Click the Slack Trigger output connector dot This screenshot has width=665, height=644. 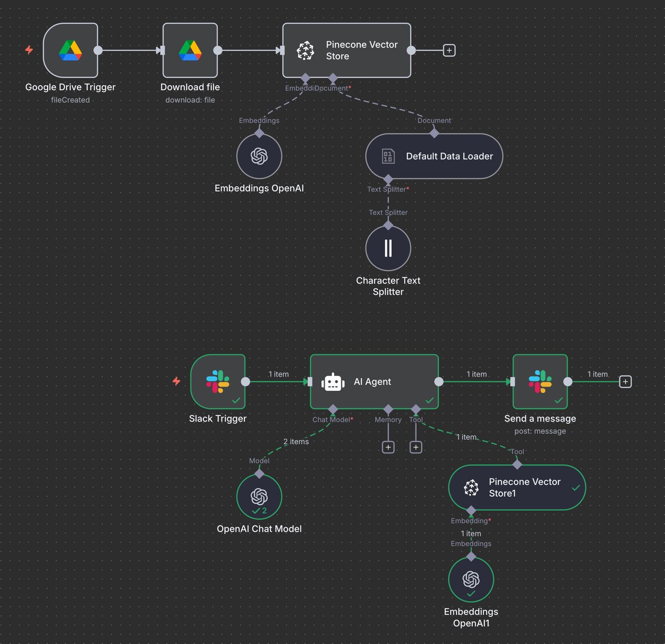(245, 382)
